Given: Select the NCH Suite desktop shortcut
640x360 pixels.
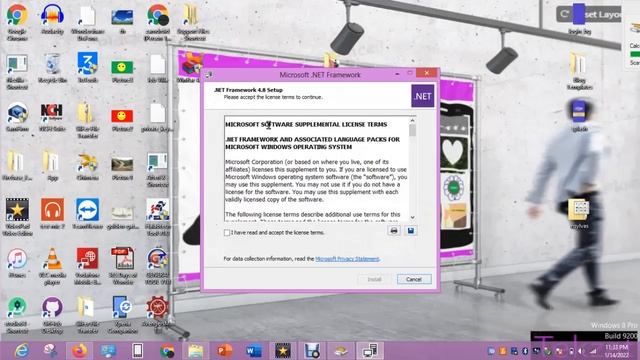Looking at the screenshot, I should [52, 117].
